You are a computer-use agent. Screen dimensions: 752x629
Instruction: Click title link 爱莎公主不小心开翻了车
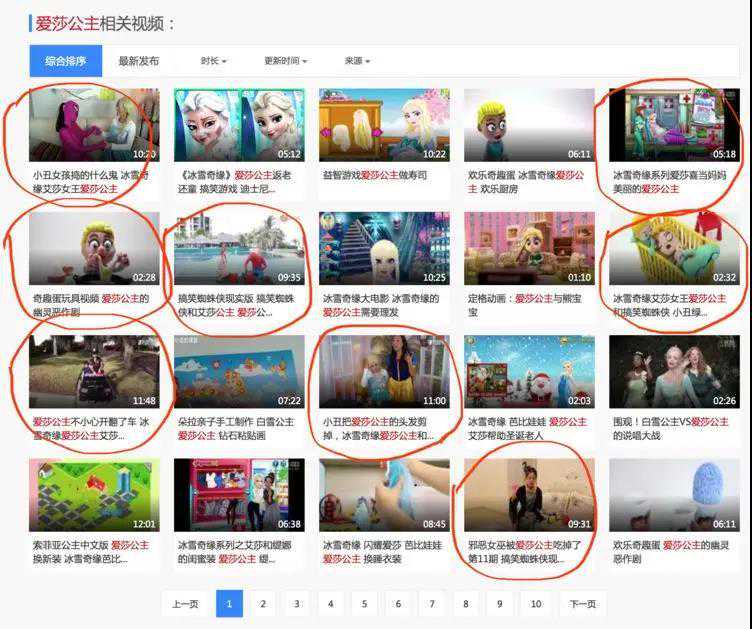click(x=90, y=422)
